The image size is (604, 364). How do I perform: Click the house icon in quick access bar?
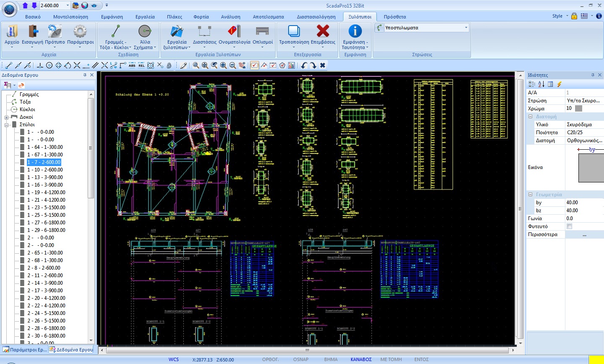(x=75, y=5)
